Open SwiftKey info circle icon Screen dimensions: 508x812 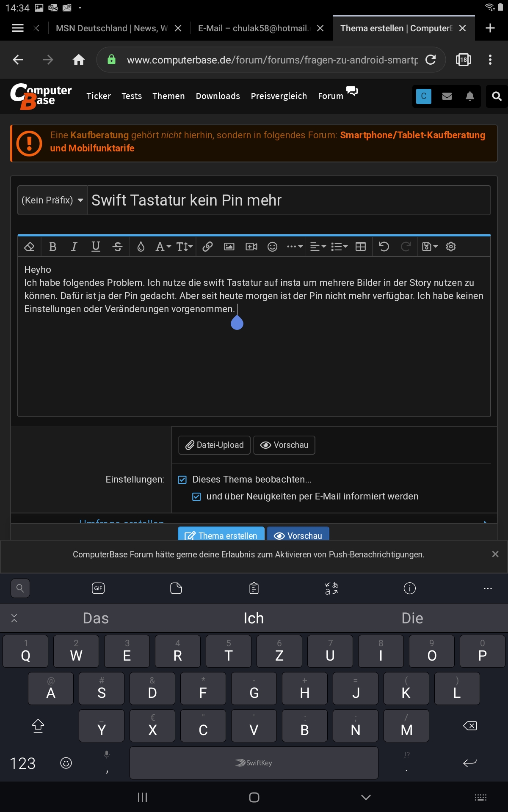(410, 588)
